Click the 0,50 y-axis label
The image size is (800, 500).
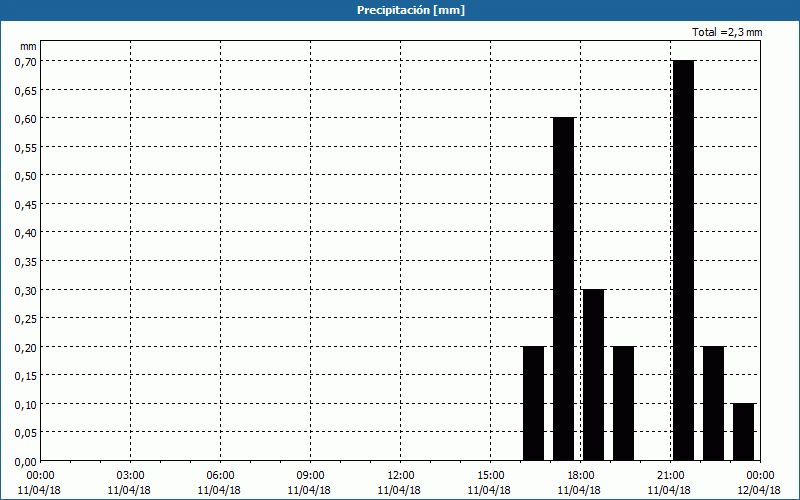coord(26,176)
